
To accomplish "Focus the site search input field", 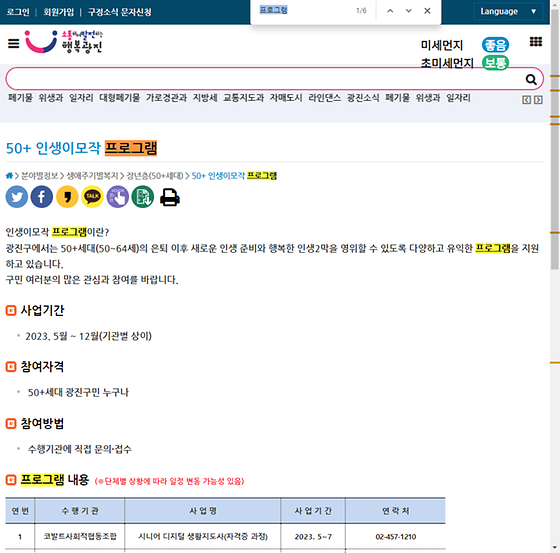I will coord(264,79).
